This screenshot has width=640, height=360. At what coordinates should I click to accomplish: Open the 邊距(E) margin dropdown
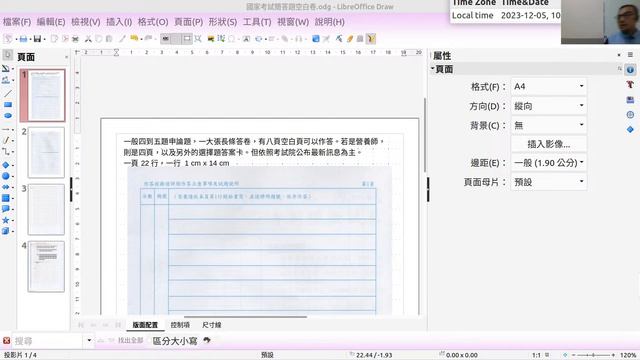pyautogui.click(x=549, y=163)
